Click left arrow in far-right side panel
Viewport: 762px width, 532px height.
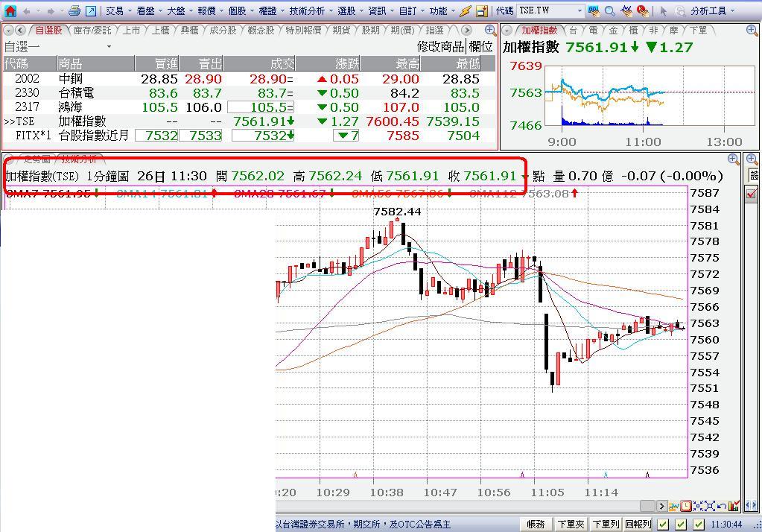coord(749,506)
